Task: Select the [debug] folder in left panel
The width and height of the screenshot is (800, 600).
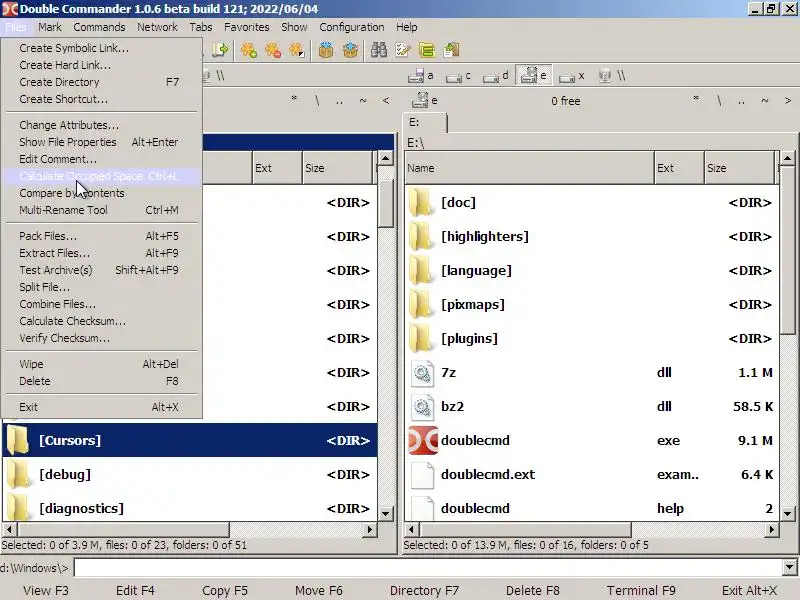Action: pyautogui.click(x=190, y=474)
